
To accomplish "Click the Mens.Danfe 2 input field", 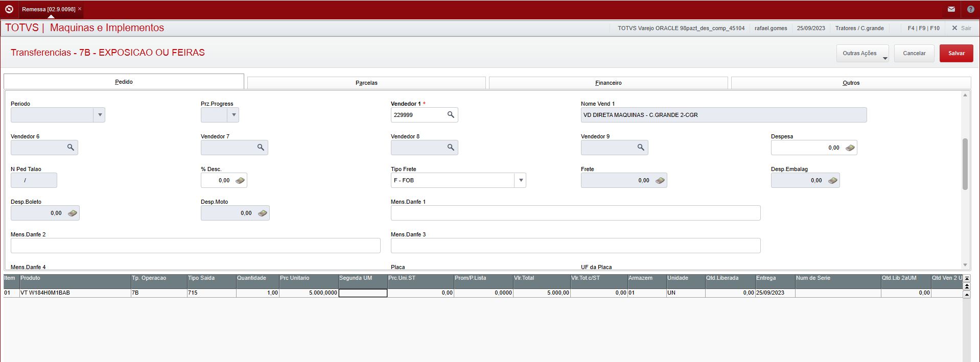I will click(195, 246).
